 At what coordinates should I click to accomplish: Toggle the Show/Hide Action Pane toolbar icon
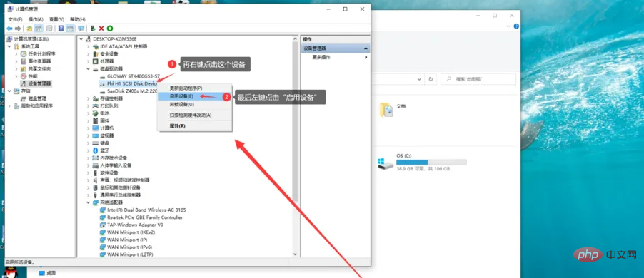(x=70, y=29)
